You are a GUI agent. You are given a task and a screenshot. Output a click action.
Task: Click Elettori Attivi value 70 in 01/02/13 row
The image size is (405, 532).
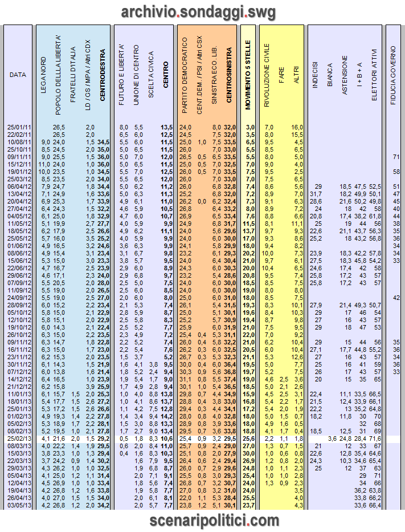click(377, 416)
